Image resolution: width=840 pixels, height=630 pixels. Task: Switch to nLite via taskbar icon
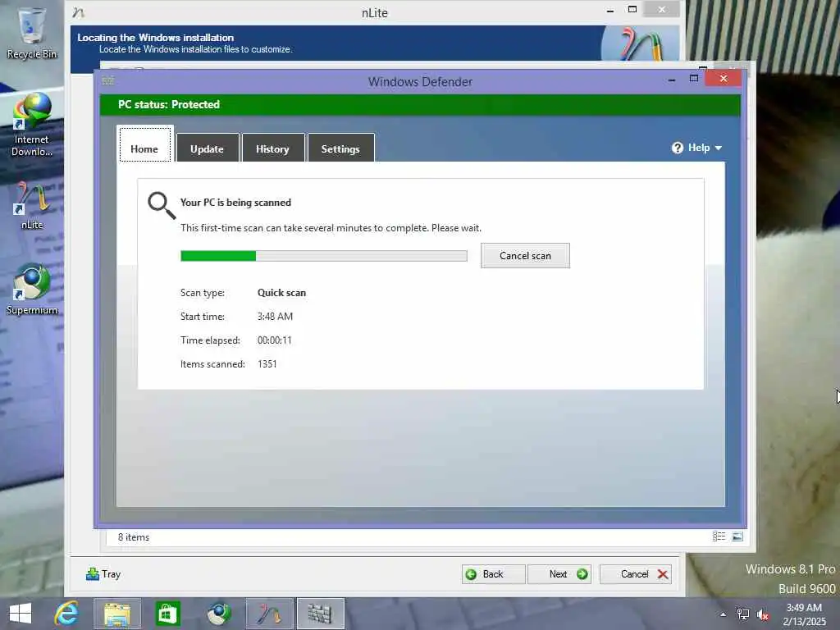click(269, 614)
